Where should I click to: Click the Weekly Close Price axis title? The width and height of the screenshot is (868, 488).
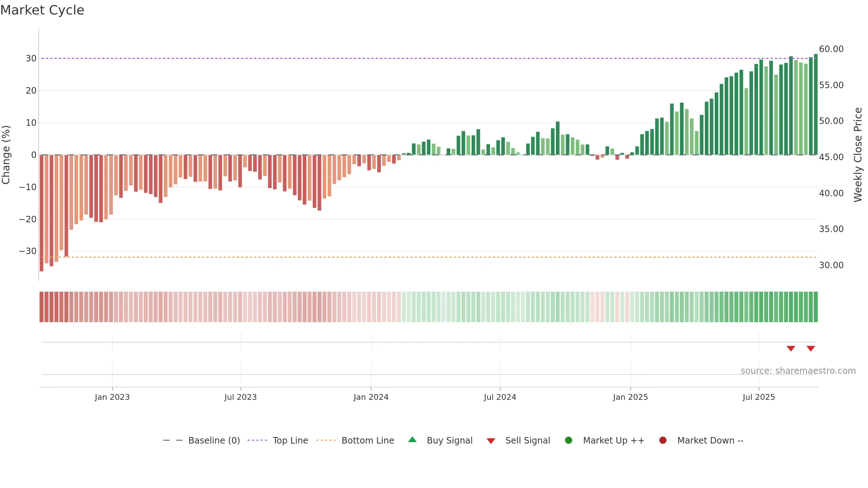(858, 155)
